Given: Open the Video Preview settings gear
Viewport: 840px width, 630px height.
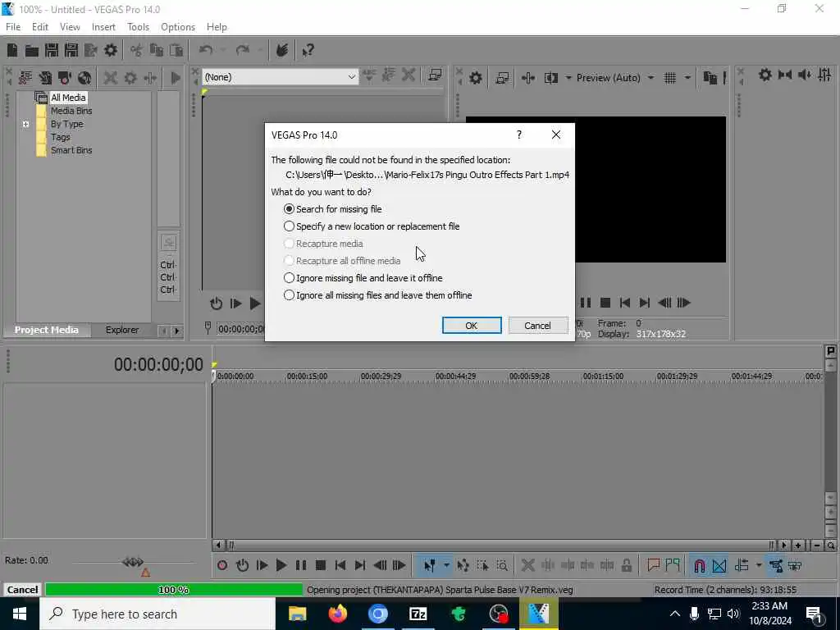Looking at the screenshot, I should (475, 78).
